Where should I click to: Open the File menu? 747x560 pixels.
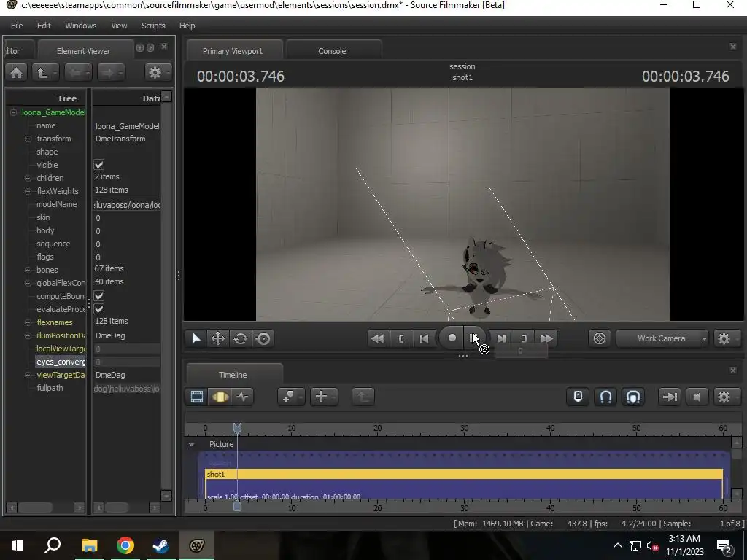pos(17,26)
